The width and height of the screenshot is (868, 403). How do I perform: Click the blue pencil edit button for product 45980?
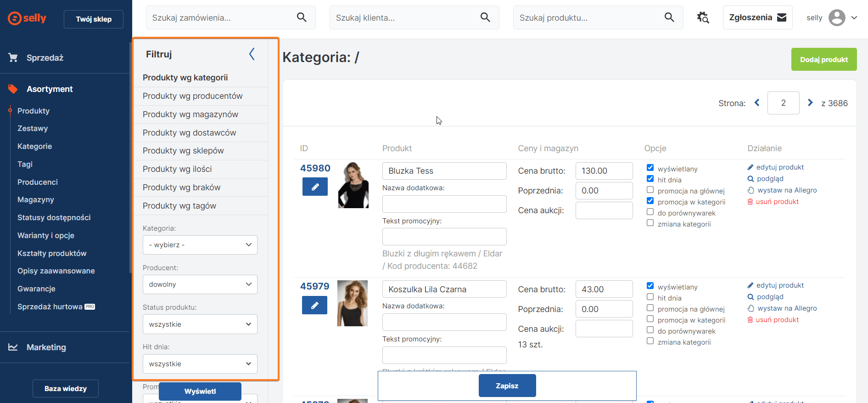(315, 187)
